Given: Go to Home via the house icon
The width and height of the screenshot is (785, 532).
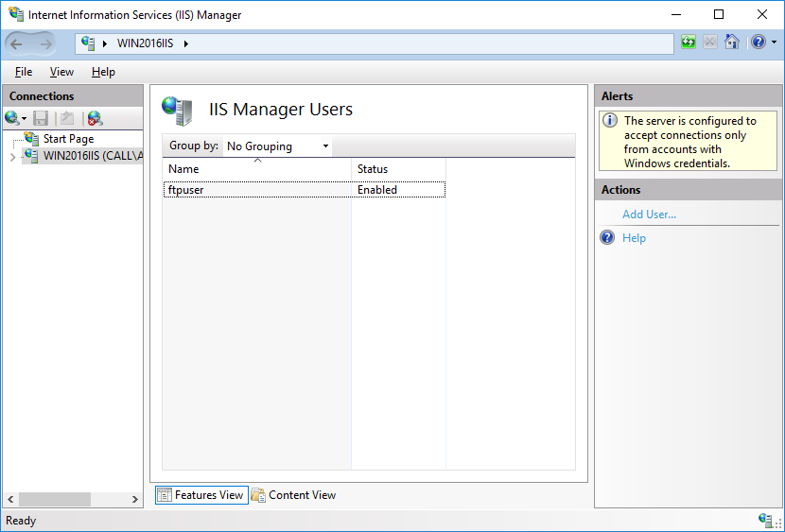Looking at the screenshot, I should click(x=731, y=42).
